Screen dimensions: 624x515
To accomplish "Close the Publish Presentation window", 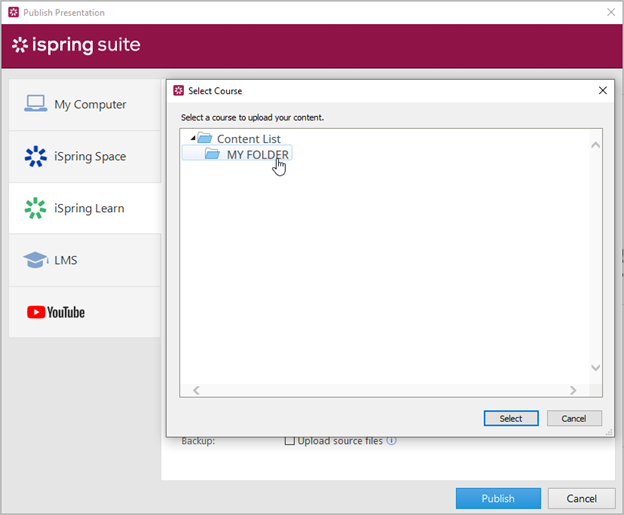I will click(x=611, y=12).
